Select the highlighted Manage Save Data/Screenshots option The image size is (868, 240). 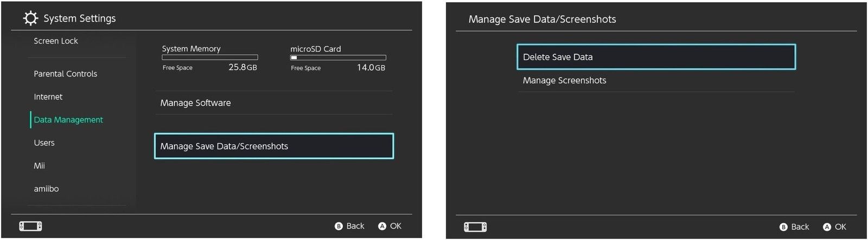273,146
